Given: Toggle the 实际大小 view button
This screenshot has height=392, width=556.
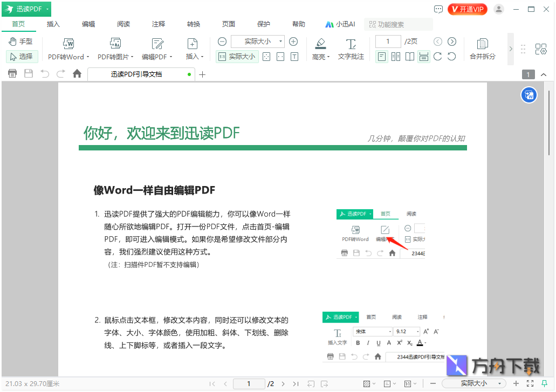Looking at the screenshot, I should [x=237, y=57].
